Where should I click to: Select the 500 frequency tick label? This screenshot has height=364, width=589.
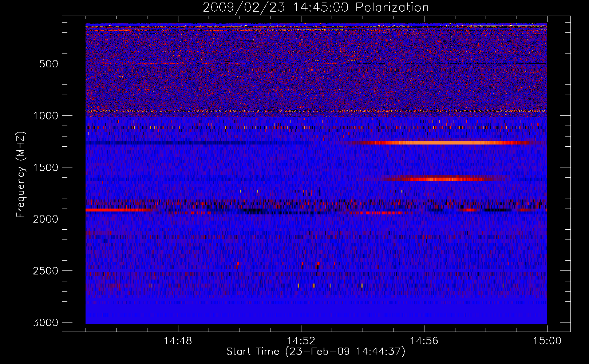(48, 64)
